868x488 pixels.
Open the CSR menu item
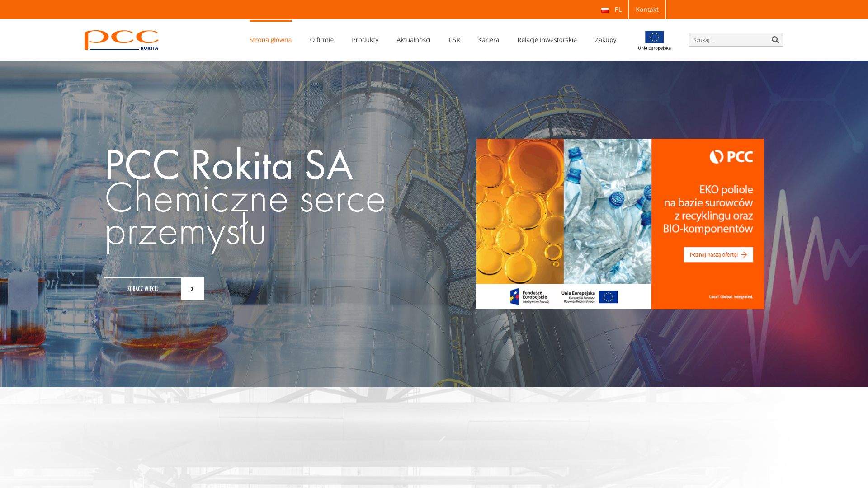pos(454,40)
